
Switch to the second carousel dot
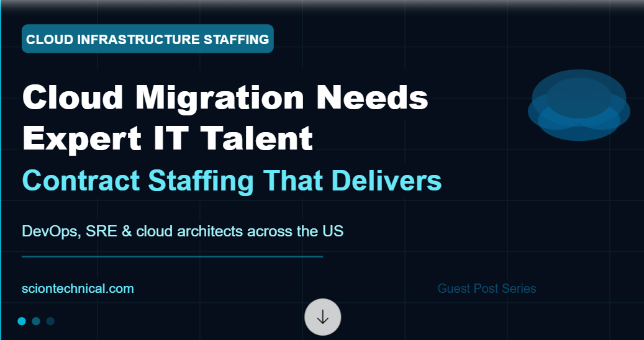pos(36,321)
